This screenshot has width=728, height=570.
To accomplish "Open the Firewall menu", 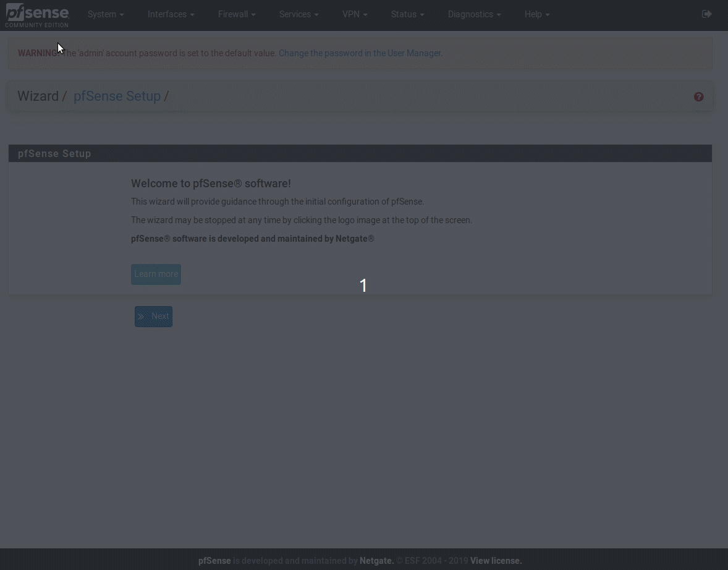I will coord(237,14).
